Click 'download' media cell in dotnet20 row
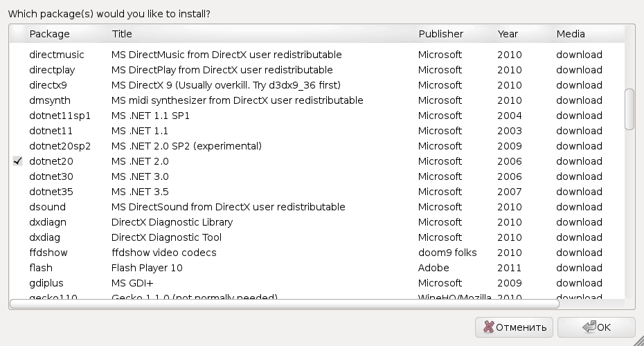Screen dimensions: 644x346 click(x=579, y=161)
